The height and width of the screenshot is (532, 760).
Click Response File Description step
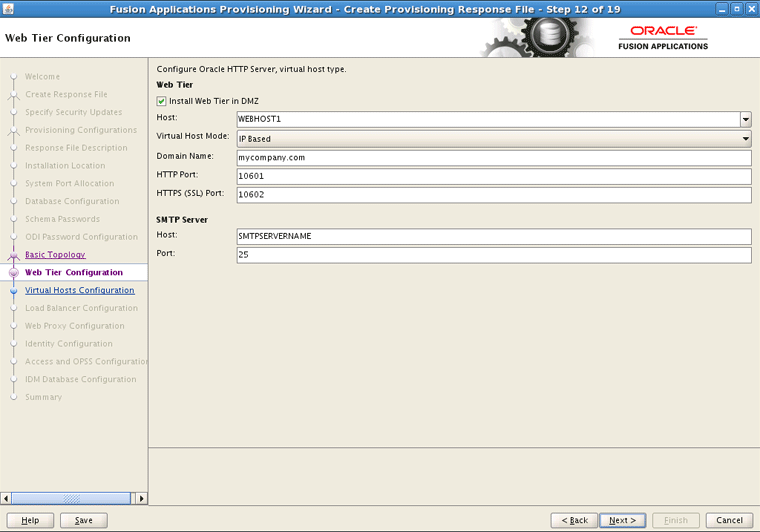click(x=76, y=148)
